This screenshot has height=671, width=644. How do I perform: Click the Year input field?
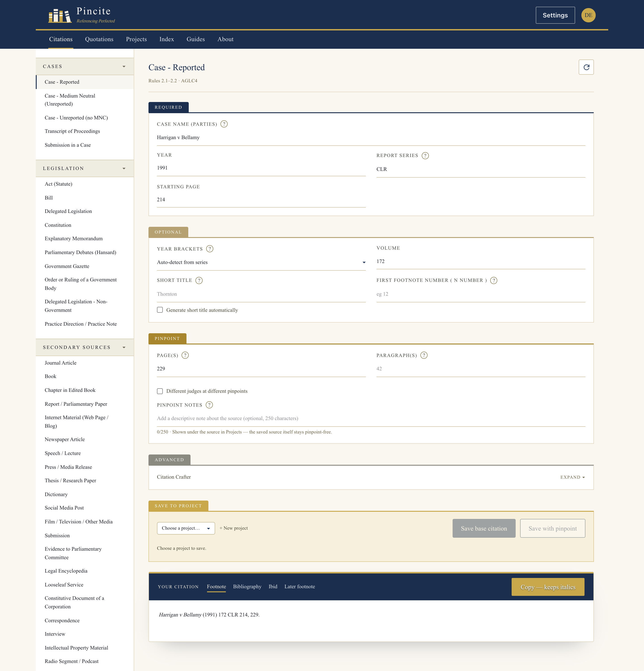[x=261, y=168]
